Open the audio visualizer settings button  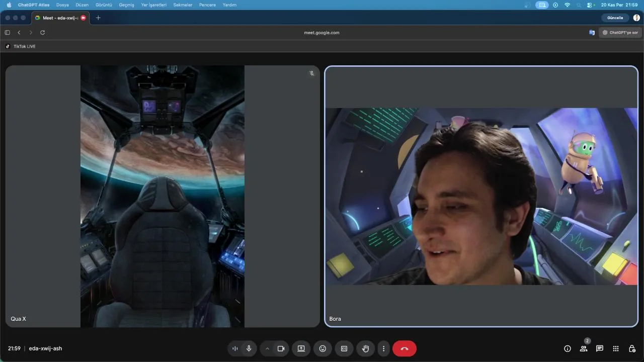tap(235, 348)
